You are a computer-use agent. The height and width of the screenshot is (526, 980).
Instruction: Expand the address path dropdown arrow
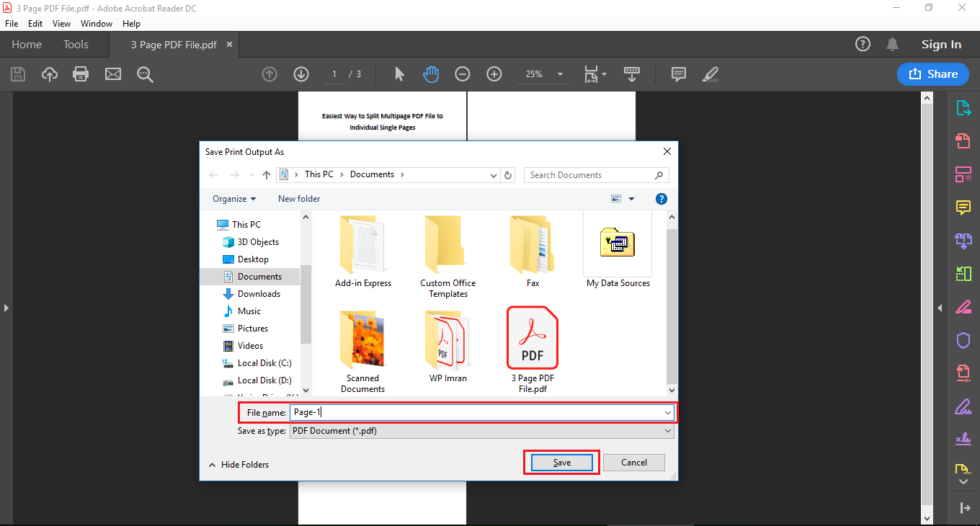(494, 175)
